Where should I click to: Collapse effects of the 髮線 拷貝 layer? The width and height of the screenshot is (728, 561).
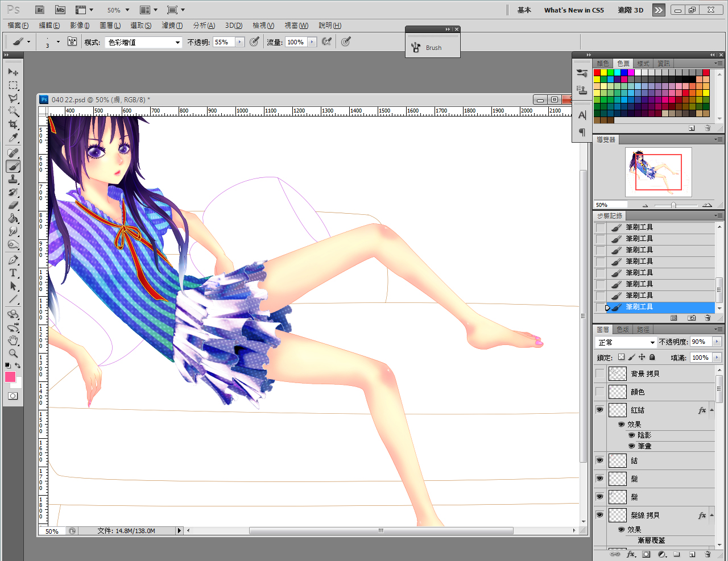coord(712,515)
